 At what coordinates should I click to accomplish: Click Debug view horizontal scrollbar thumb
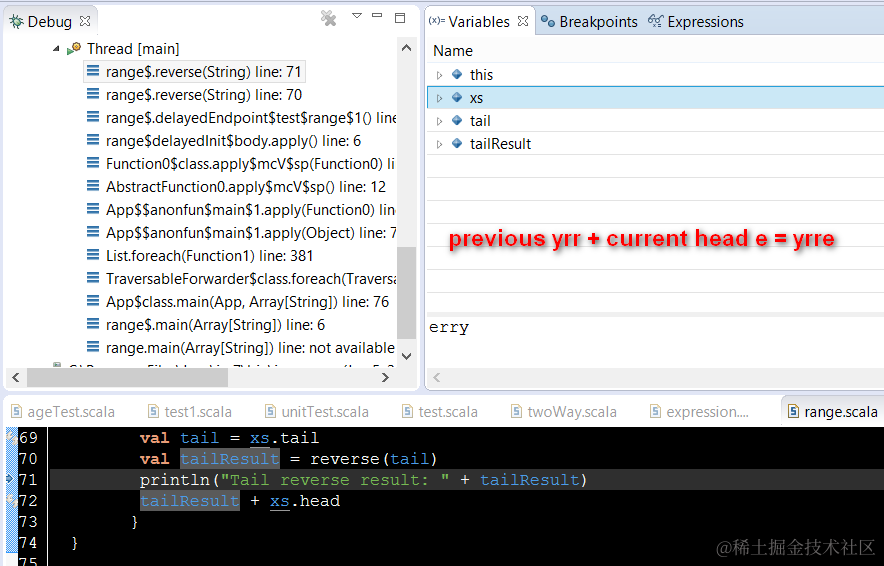coord(127,378)
